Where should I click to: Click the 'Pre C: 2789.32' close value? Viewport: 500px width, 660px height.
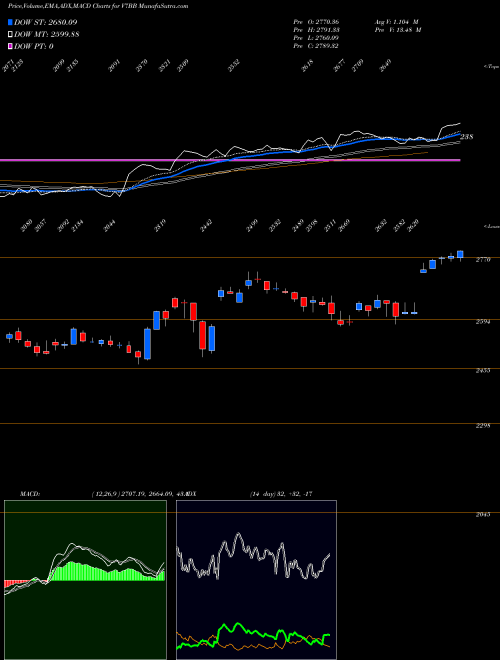tap(316, 46)
